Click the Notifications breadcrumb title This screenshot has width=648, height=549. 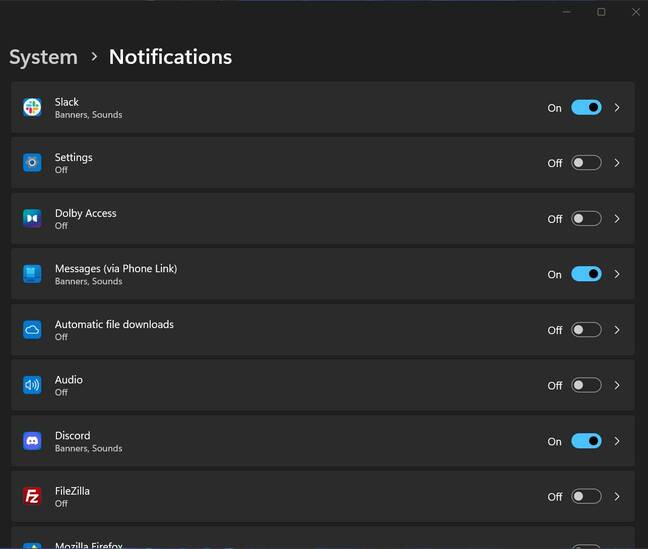[x=170, y=57]
